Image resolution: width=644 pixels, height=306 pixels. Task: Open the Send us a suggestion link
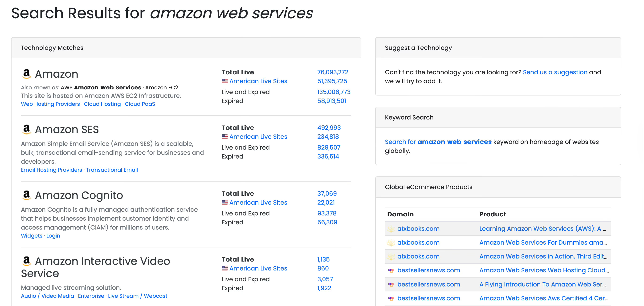click(555, 72)
